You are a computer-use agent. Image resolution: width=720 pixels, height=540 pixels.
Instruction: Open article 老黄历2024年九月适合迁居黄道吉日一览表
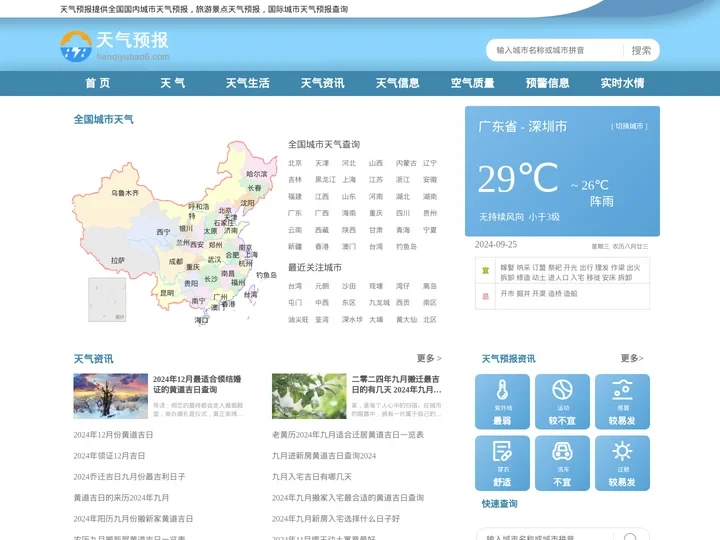[x=348, y=434]
